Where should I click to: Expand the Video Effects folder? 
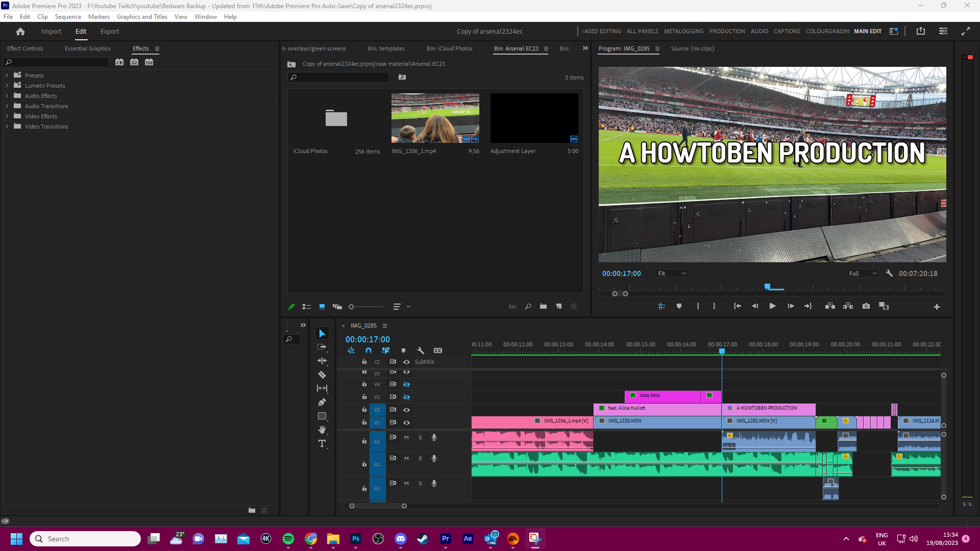(7, 116)
